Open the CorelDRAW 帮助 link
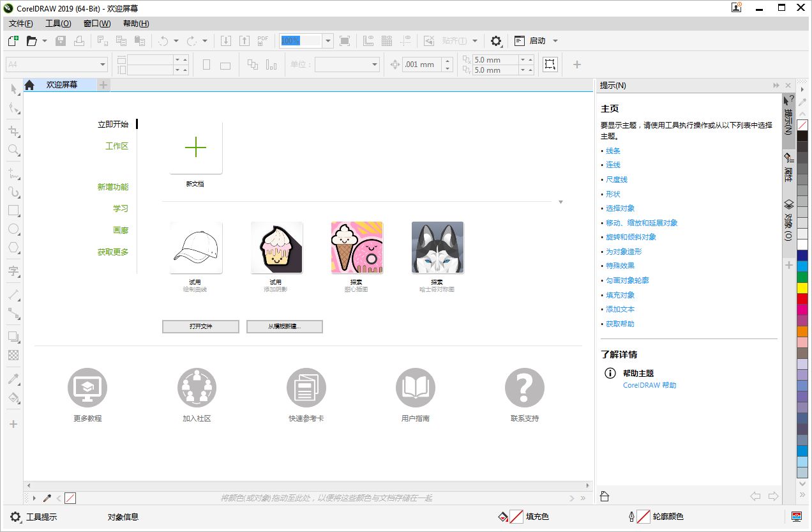Image resolution: width=812 pixels, height=532 pixels. click(x=650, y=385)
